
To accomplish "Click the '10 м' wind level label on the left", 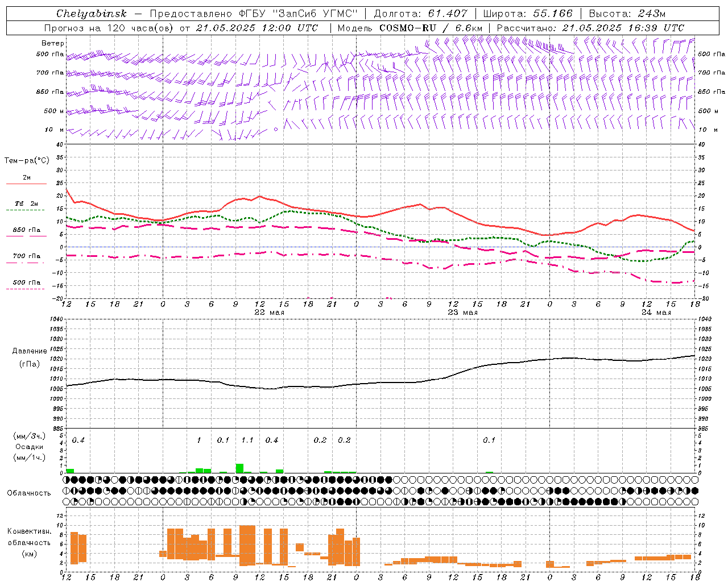I will (x=54, y=130).
